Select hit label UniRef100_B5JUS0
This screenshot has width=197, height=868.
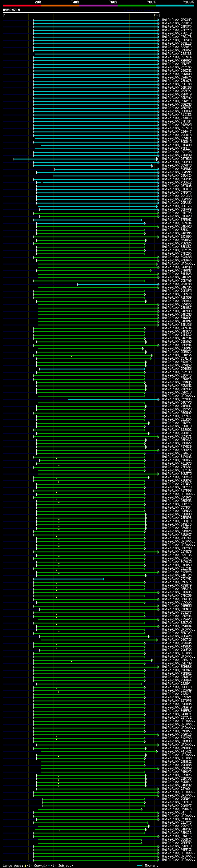pos(177,240)
